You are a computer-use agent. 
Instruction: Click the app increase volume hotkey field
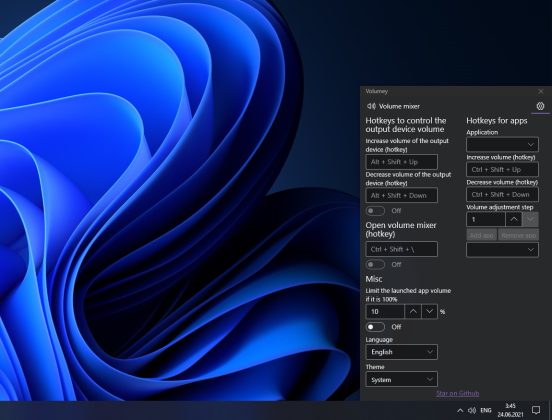pyautogui.click(x=502, y=169)
